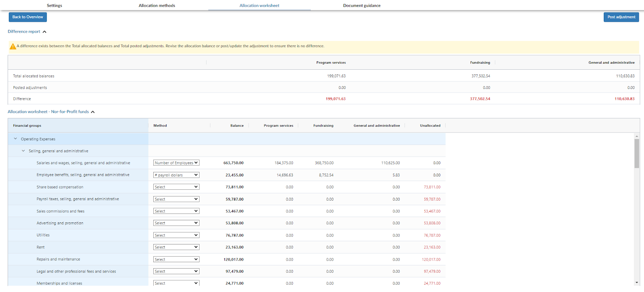This screenshot has height=292, width=644.
Task: Click the worksheet vertical scrollbar thumb
Action: (x=636, y=153)
